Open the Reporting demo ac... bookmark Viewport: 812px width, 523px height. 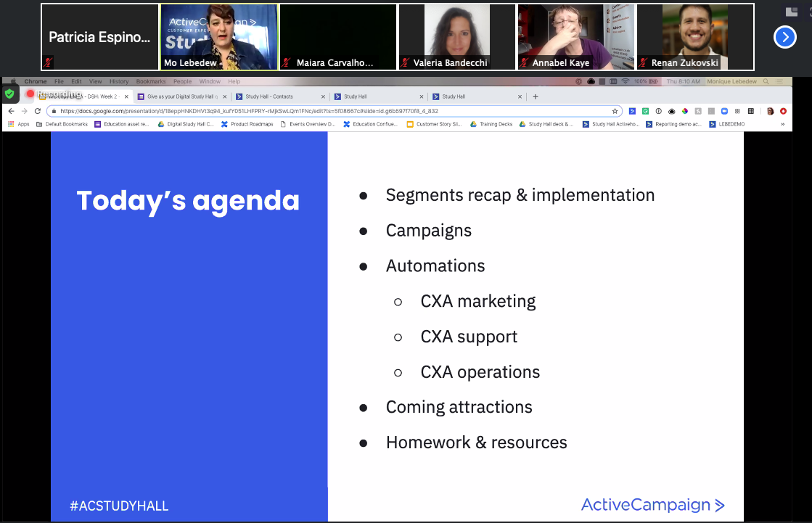(673, 124)
